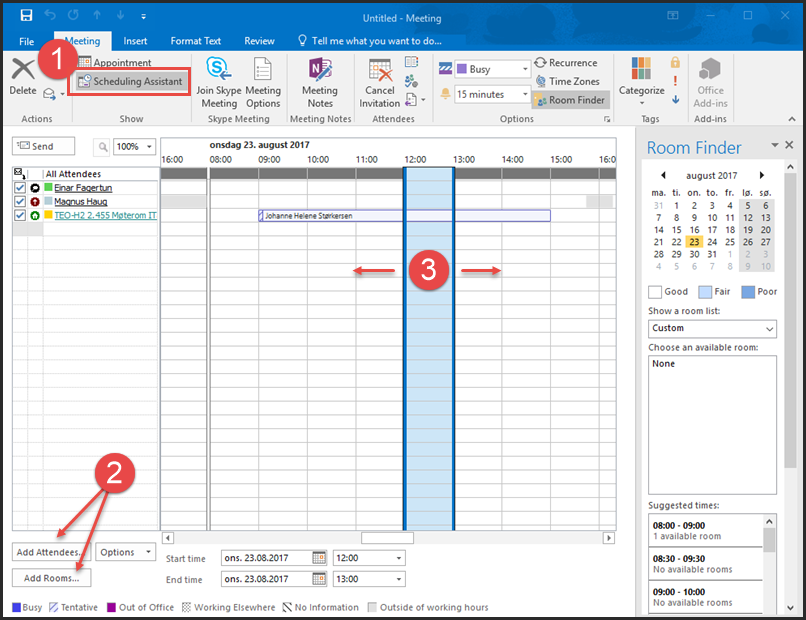Open the Scheduling Assistant view
806x620 pixels.
pyautogui.click(x=131, y=81)
